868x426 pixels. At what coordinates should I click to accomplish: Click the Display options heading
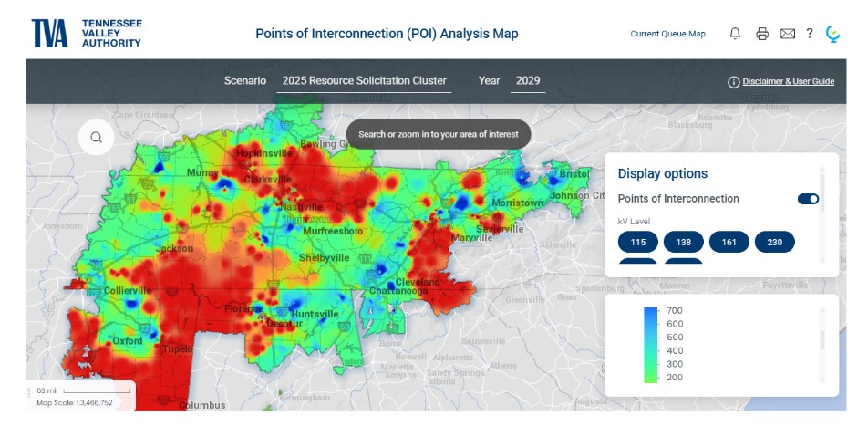pyautogui.click(x=663, y=173)
